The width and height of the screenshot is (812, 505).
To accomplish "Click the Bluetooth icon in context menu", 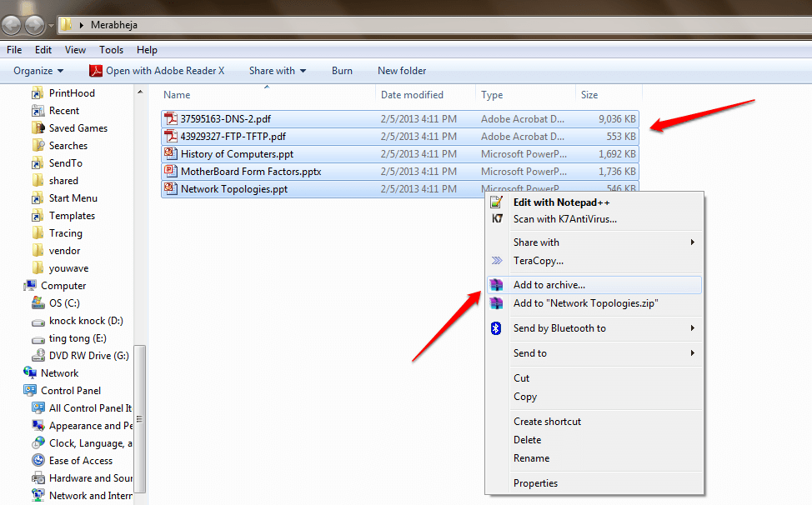I will point(496,328).
